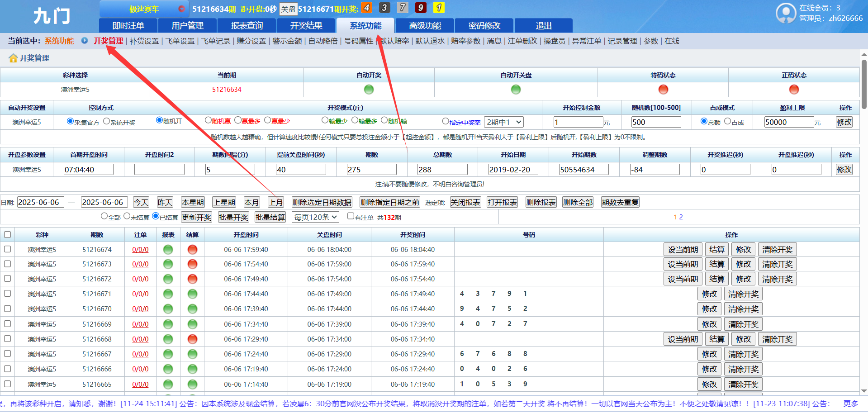This screenshot has width=868, height=413.
Task: Click the green 报表 light for period 51216674
Action: (168, 250)
